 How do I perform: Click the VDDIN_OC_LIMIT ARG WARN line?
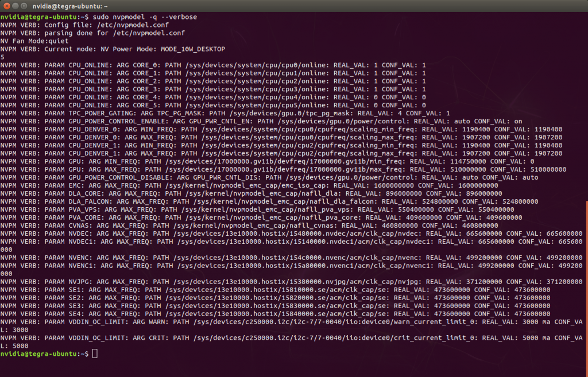(x=291, y=322)
